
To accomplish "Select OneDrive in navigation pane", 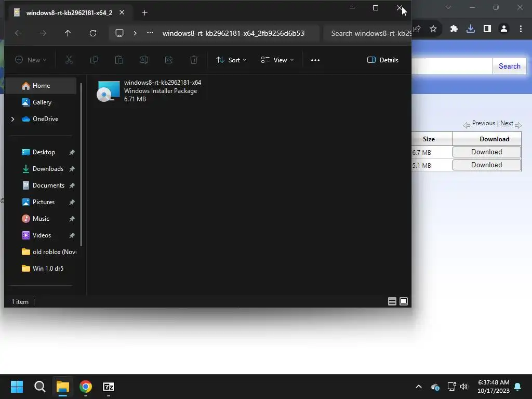I will click(x=46, y=119).
